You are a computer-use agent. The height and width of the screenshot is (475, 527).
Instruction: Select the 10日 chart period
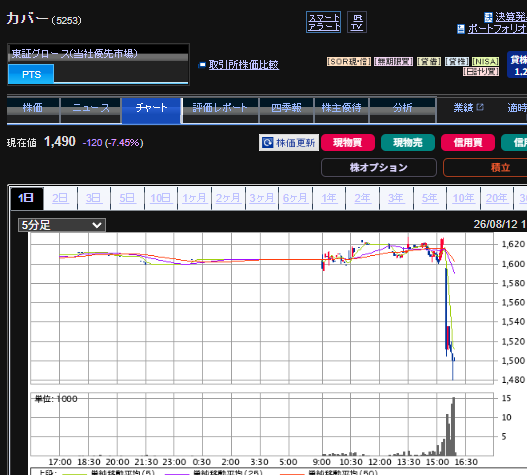[x=161, y=198]
